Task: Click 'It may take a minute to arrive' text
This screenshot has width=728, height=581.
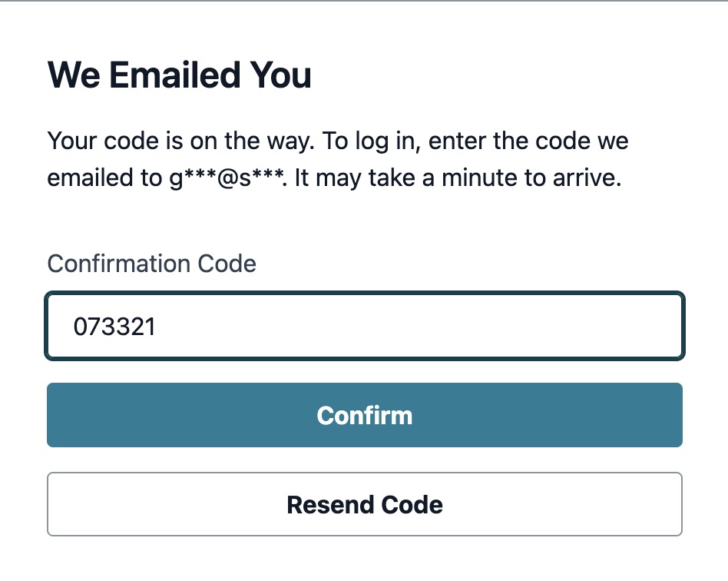Action: coord(458,178)
